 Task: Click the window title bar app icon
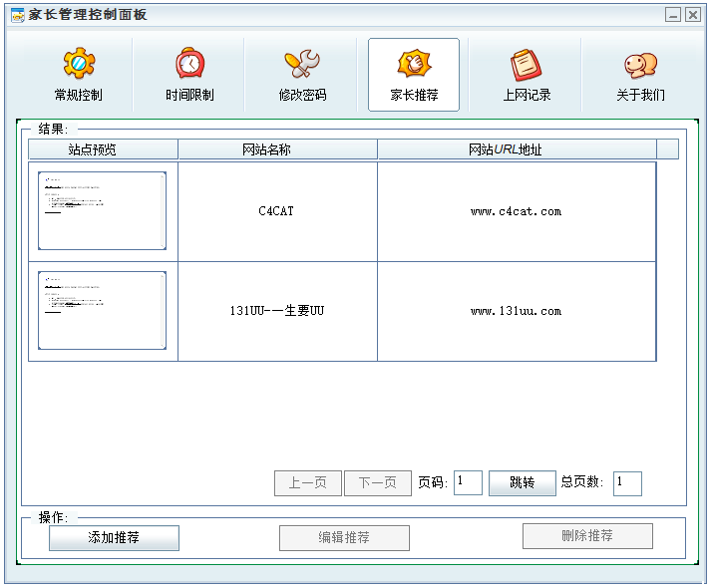point(17,15)
